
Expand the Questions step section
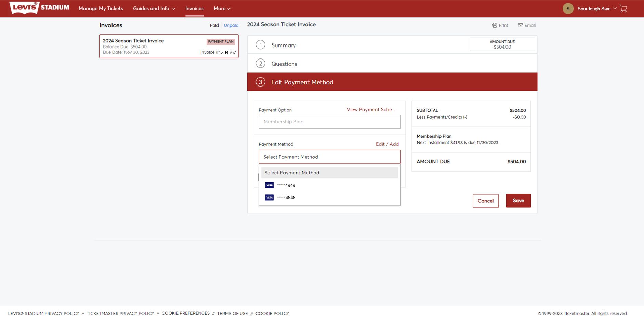point(284,64)
